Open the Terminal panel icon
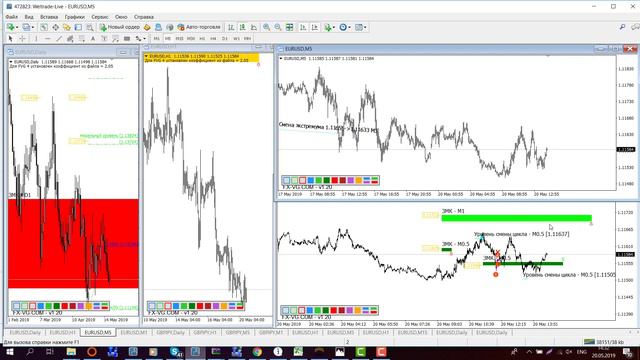640x360 pixels. pos(78,27)
